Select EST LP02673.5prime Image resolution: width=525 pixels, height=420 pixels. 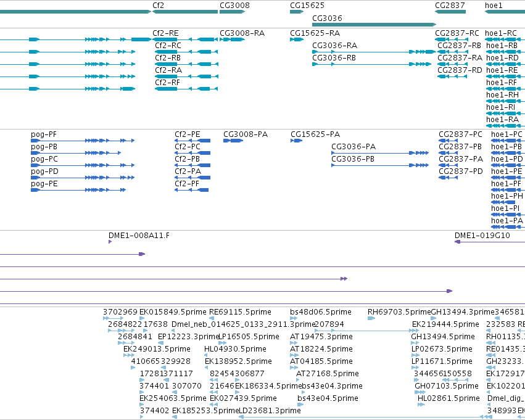(x=415, y=355)
